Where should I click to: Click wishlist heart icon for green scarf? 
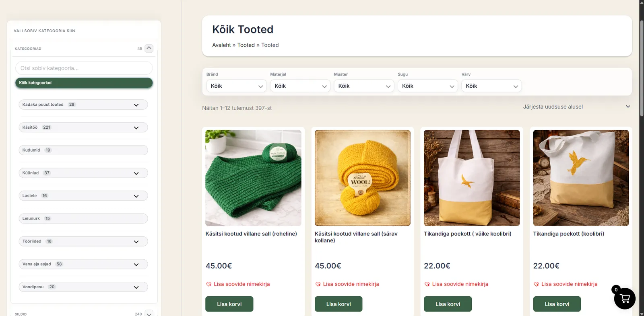coord(208,284)
